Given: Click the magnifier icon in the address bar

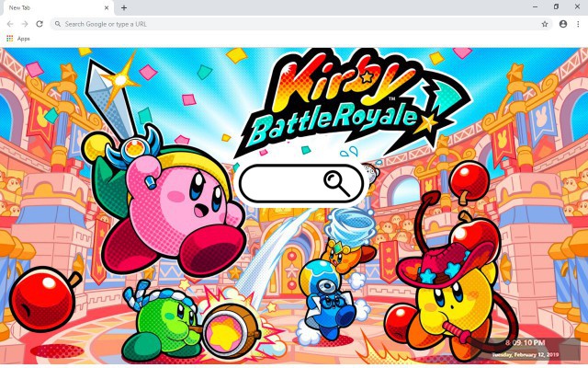Looking at the screenshot, I should point(58,24).
